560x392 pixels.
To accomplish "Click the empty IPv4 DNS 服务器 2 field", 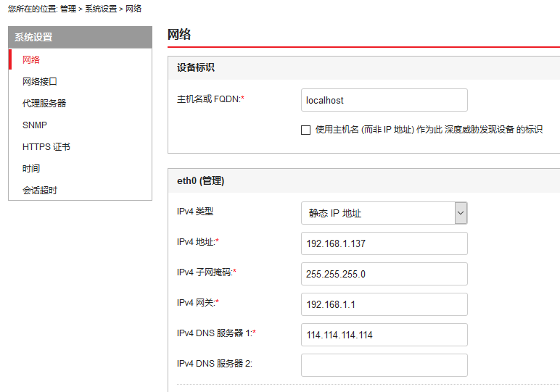I will [x=384, y=364].
